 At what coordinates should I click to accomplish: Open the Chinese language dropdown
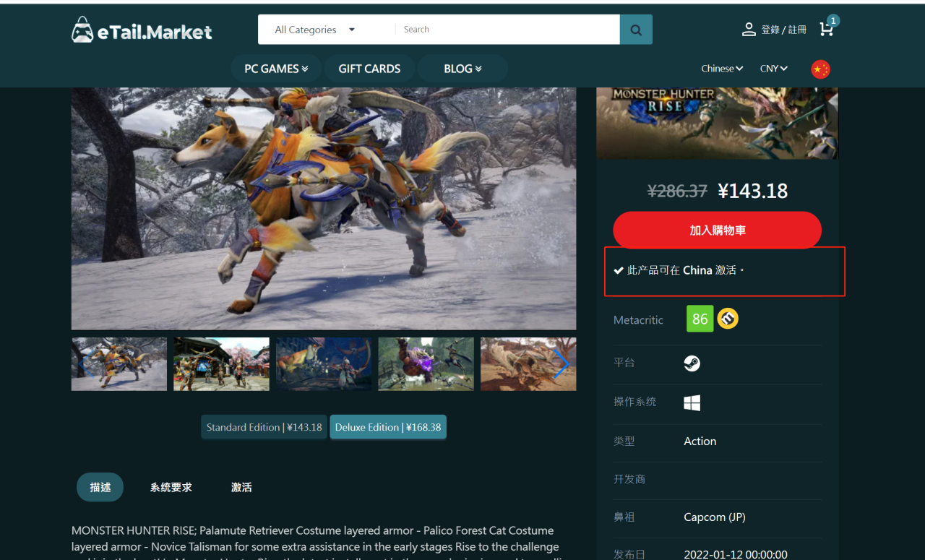click(722, 69)
